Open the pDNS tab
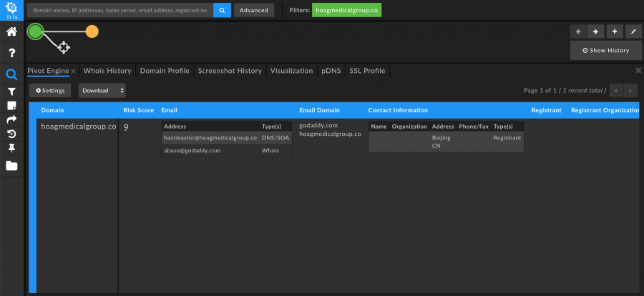 [x=331, y=71]
